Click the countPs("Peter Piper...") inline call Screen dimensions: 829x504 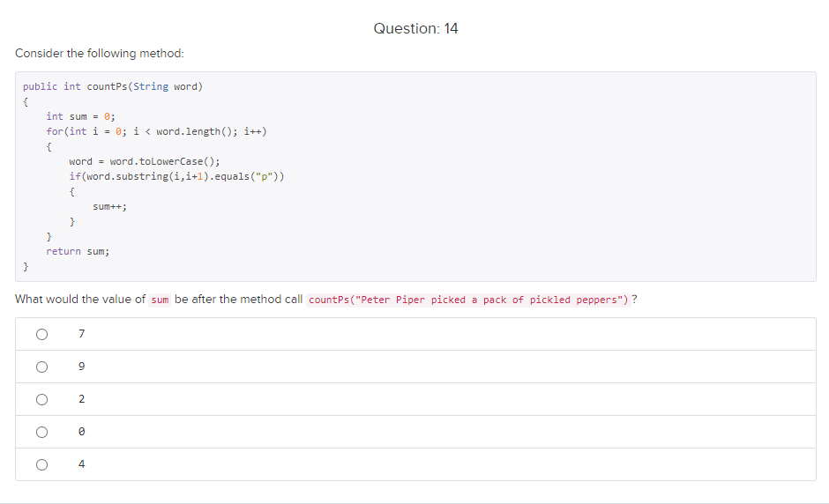pyautogui.click(x=468, y=300)
